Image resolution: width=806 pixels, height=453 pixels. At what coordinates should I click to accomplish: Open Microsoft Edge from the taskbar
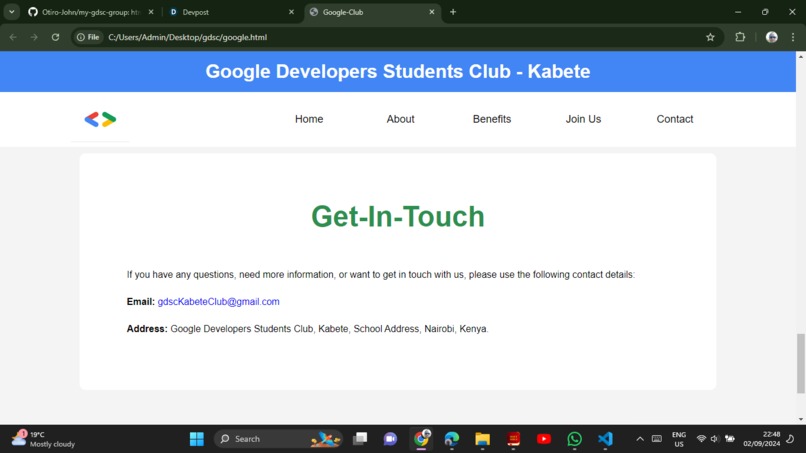(x=452, y=439)
